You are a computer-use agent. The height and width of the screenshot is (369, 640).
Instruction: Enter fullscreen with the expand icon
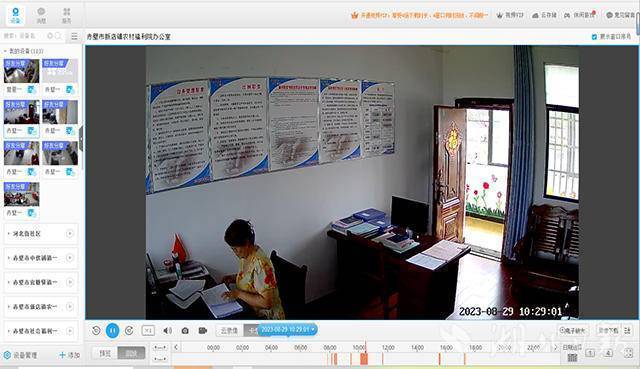pyautogui.click(x=628, y=353)
